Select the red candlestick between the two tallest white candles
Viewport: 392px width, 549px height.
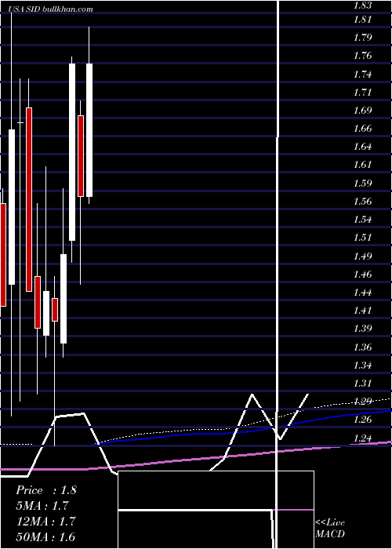click(x=81, y=156)
